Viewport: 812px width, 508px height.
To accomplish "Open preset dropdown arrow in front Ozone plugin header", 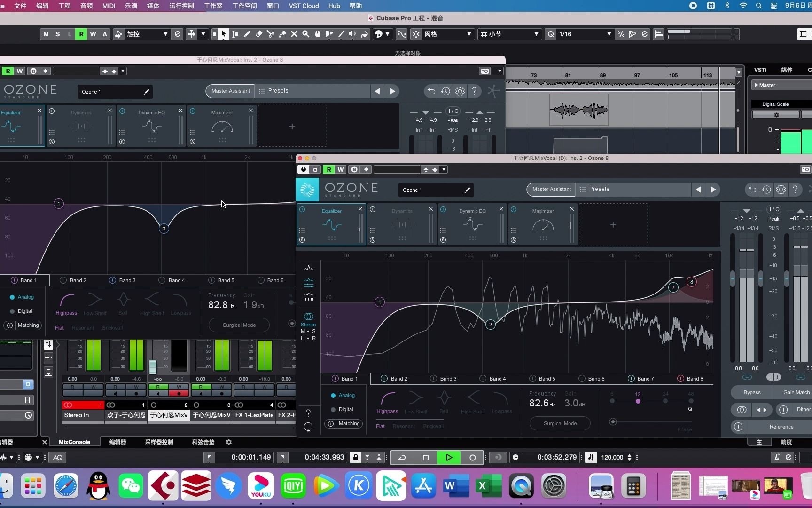I will (444, 169).
